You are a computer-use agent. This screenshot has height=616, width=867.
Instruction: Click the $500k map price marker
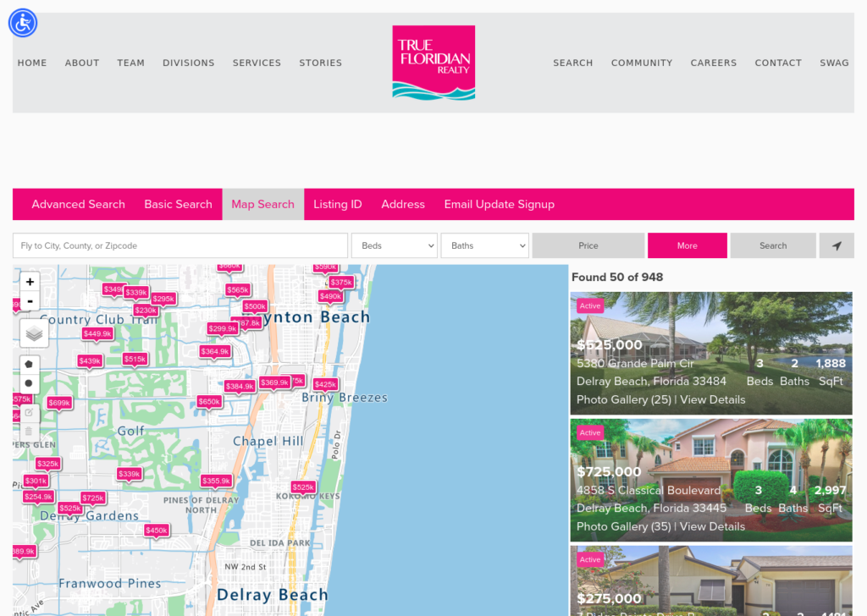(255, 306)
